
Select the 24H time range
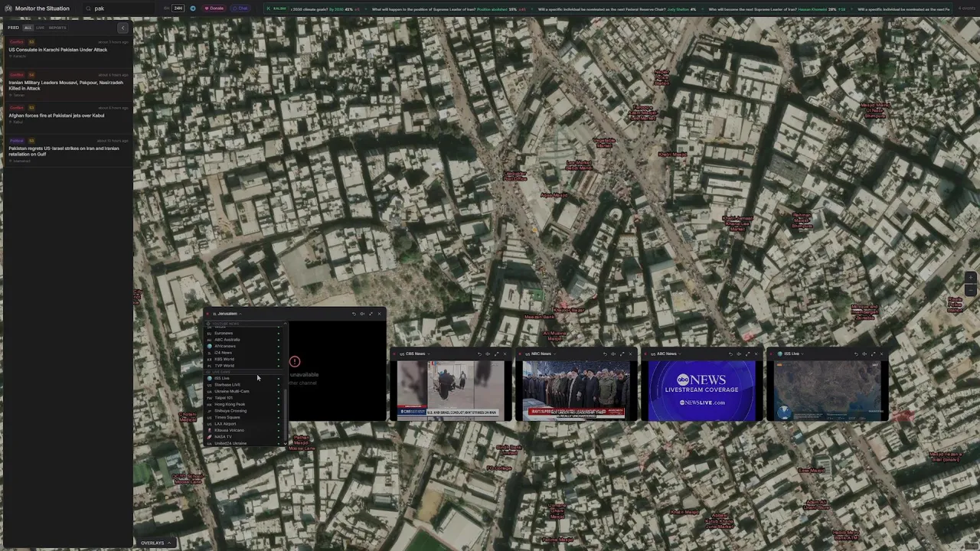pos(178,8)
